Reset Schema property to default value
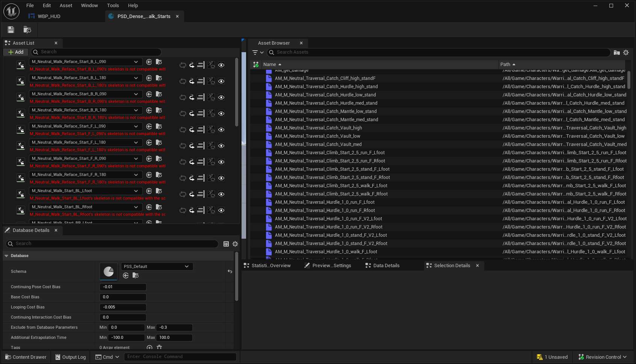Image resolution: width=636 pixels, height=364 pixels. click(230, 271)
